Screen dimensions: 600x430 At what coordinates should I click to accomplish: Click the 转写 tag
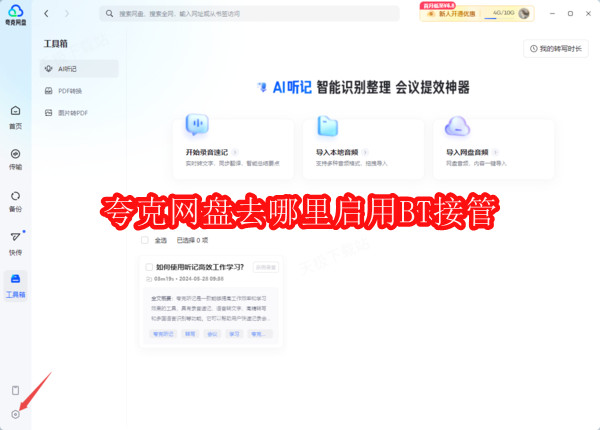[190, 334]
